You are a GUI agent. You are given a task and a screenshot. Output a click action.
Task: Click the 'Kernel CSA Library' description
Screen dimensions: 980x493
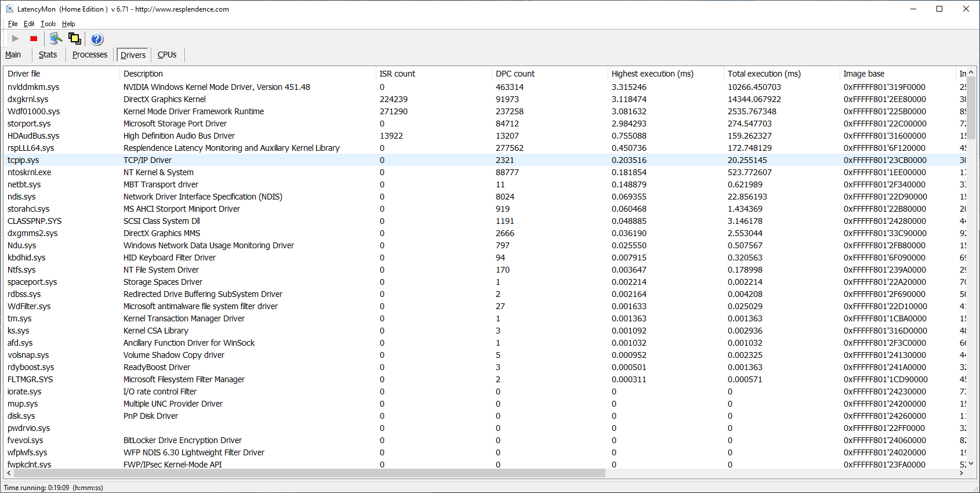(x=156, y=331)
